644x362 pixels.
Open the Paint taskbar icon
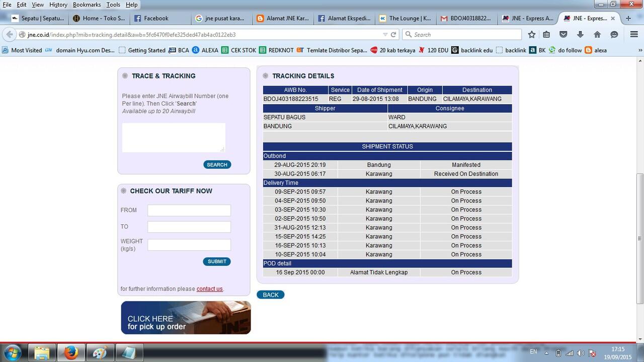100,353
